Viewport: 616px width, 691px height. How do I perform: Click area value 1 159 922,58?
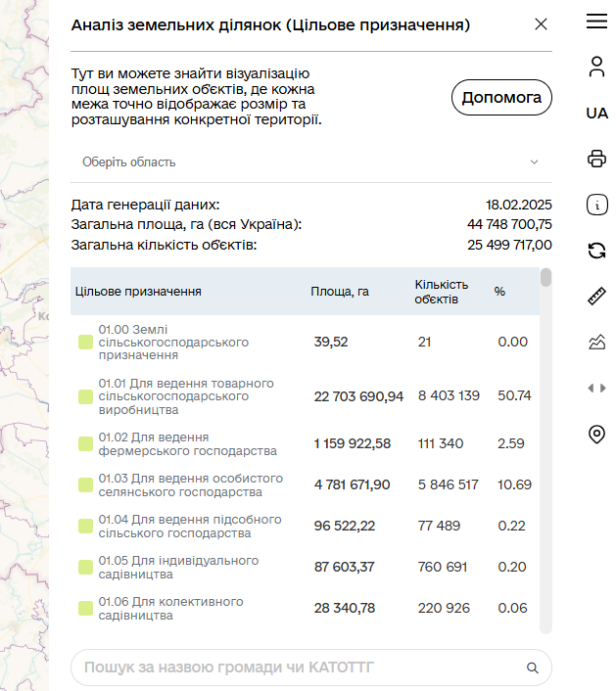(x=353, y=443)
